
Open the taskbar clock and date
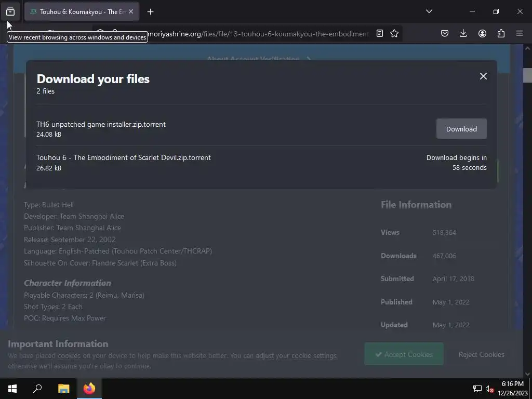point(513,389)
